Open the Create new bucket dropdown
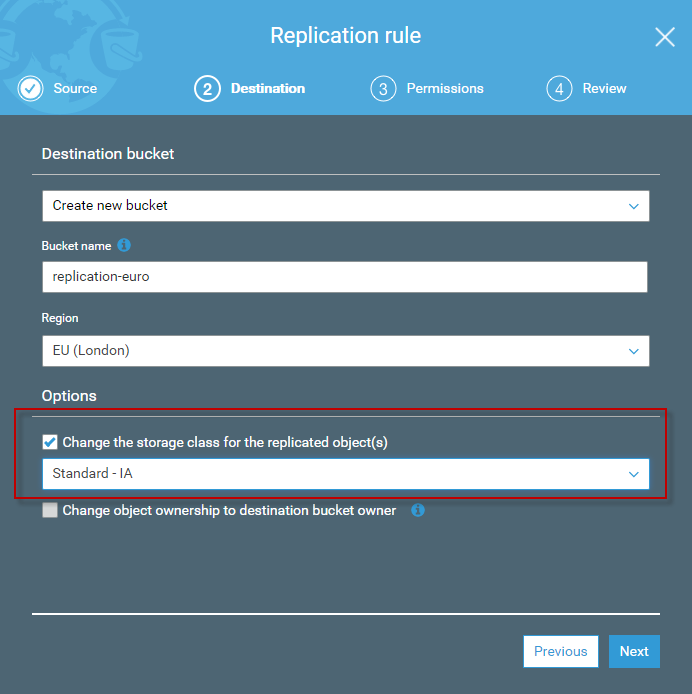This screenshot has width=692, height=694. 345,206
